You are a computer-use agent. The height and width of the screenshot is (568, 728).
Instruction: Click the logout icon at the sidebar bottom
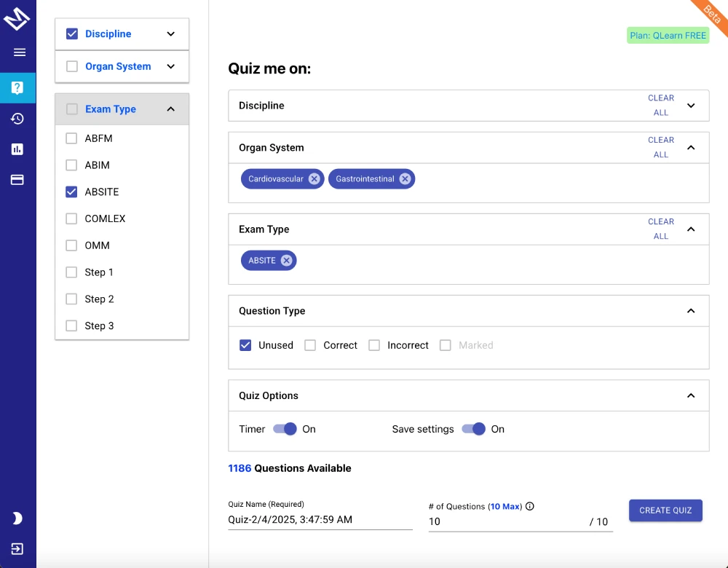pyautogui.click(x=17, y=549)
